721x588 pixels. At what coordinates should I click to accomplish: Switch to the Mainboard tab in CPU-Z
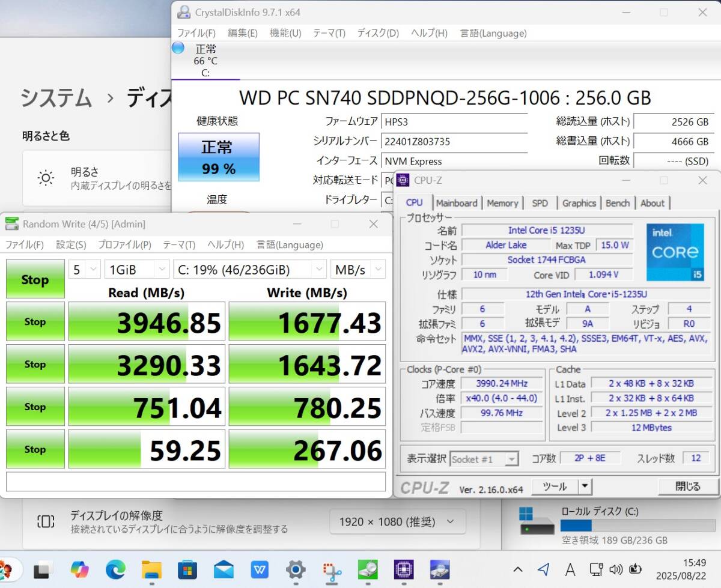[457, 203]
